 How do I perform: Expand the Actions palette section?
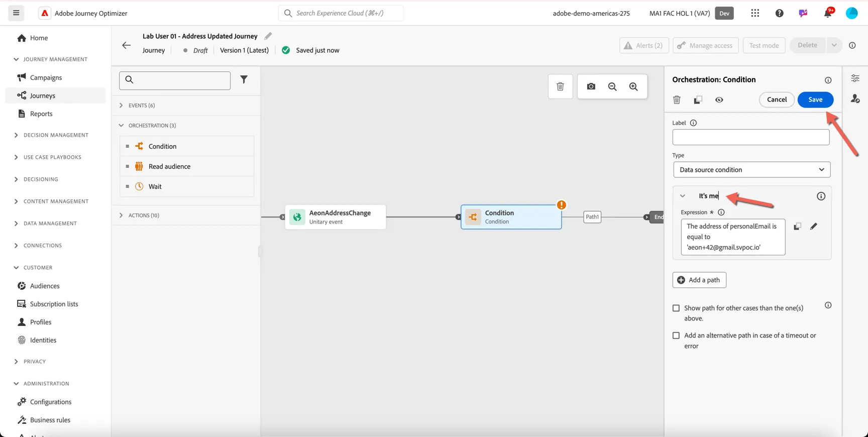pyautogui.click(x=121, y=215)
